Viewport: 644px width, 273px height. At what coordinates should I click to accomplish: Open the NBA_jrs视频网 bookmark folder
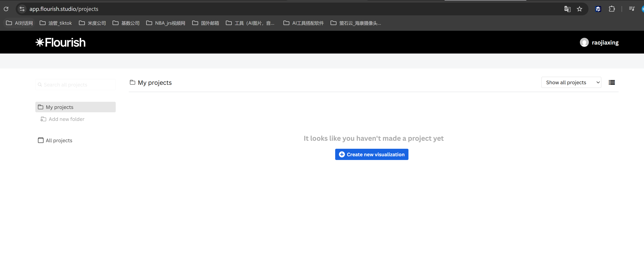point(166,23)
